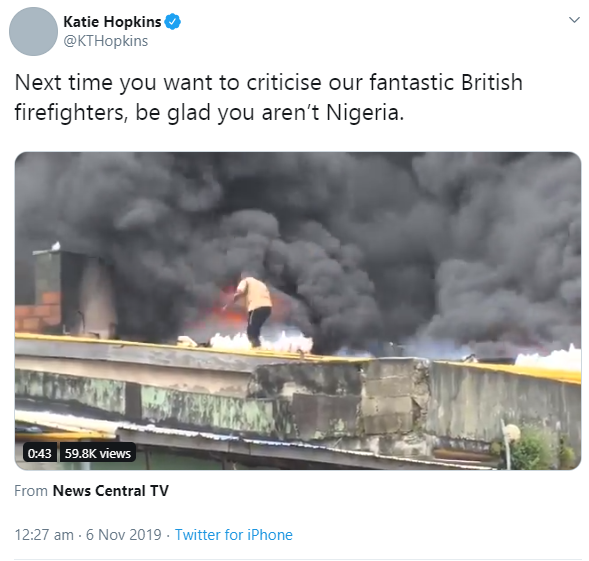This screenshot has width=589, height=561.
Task: Open the Twitter for iPhone link
Action: pos(234,535)
